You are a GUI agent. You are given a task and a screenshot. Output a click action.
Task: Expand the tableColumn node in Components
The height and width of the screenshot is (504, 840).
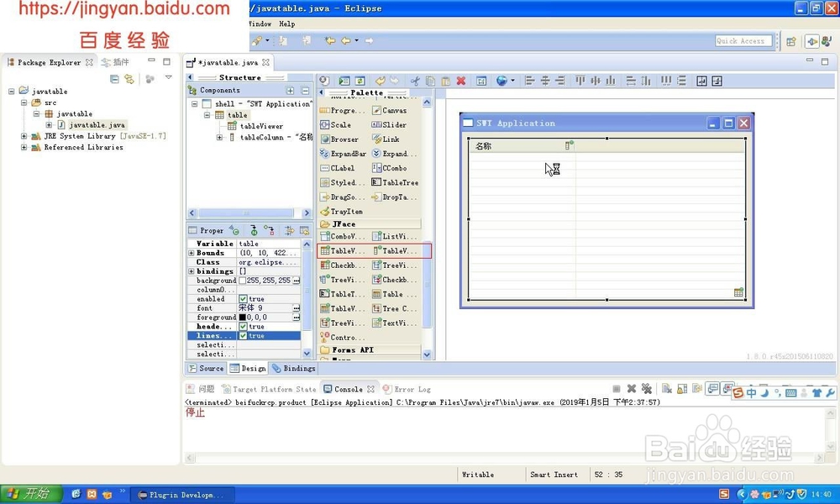(x=219, y=138)
